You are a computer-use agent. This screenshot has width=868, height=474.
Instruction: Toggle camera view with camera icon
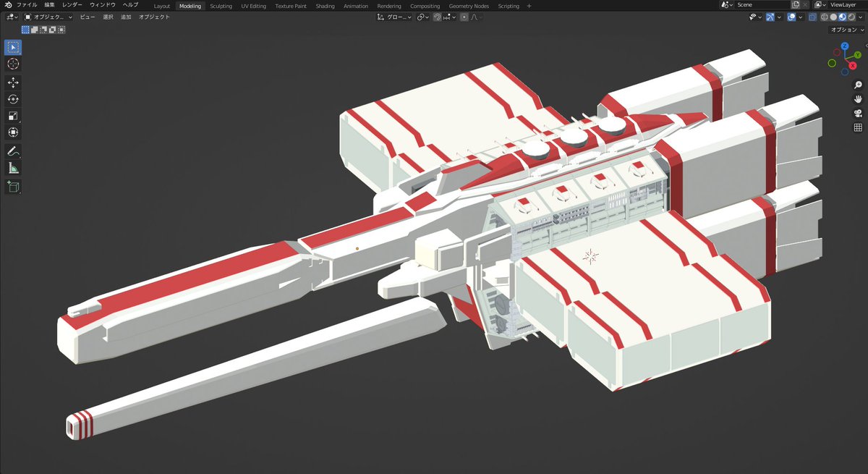(858, 114)
